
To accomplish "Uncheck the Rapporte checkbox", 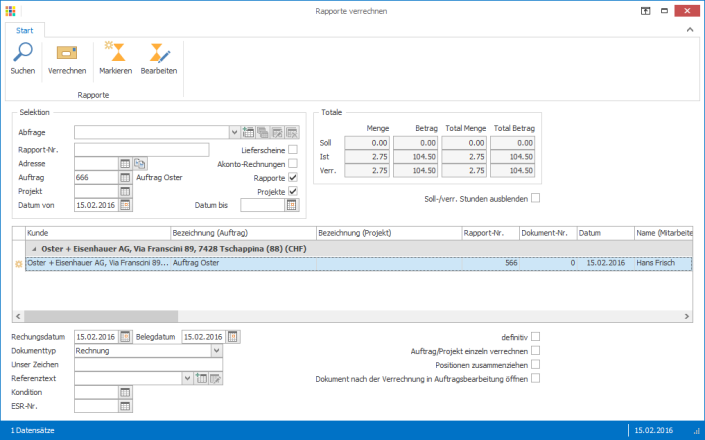I will click(293, 177).
